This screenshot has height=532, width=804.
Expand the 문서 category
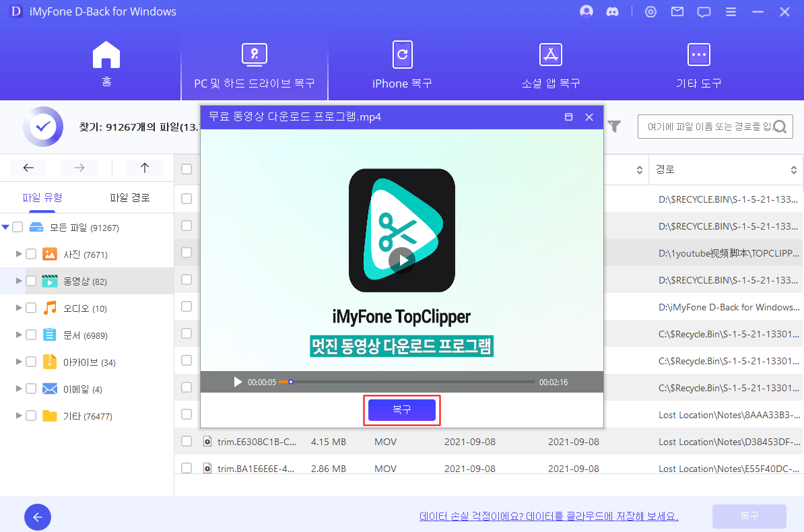coord(18,335)
